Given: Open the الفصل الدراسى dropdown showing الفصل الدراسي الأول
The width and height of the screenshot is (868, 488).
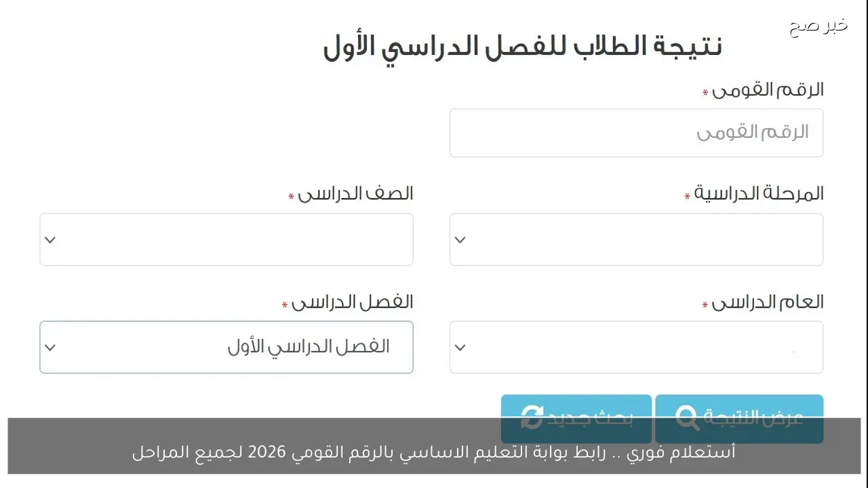Looking at the screenshot, I should click(226, 347).
